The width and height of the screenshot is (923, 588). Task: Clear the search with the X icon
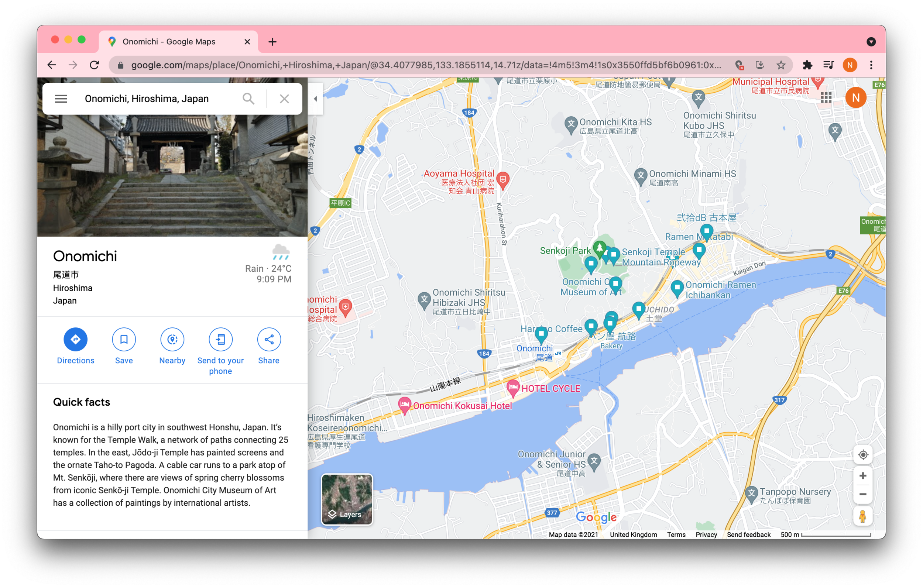coord(284,99)
